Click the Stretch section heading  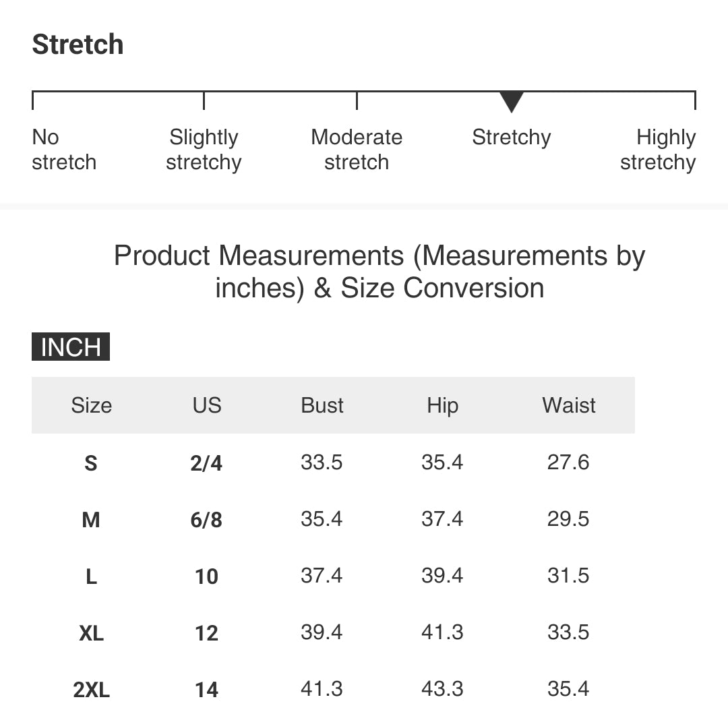(78, 44)
